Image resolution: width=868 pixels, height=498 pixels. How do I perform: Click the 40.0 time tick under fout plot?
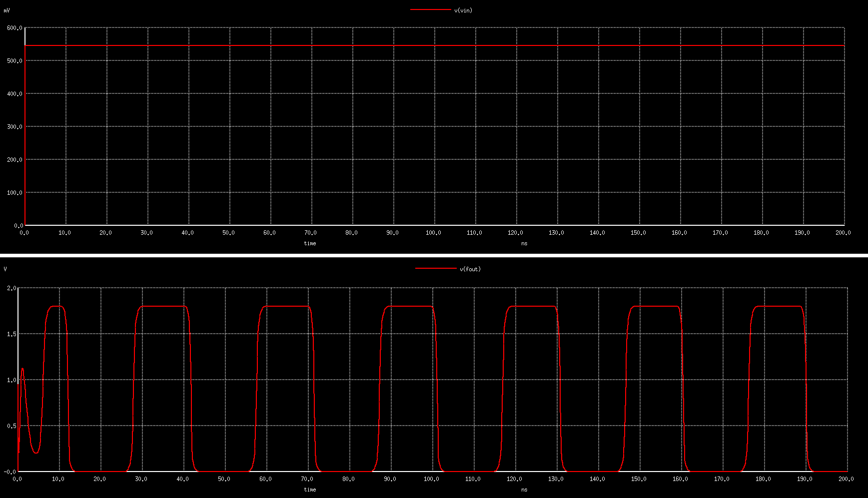pyautogui.click(x=182, y=479)
